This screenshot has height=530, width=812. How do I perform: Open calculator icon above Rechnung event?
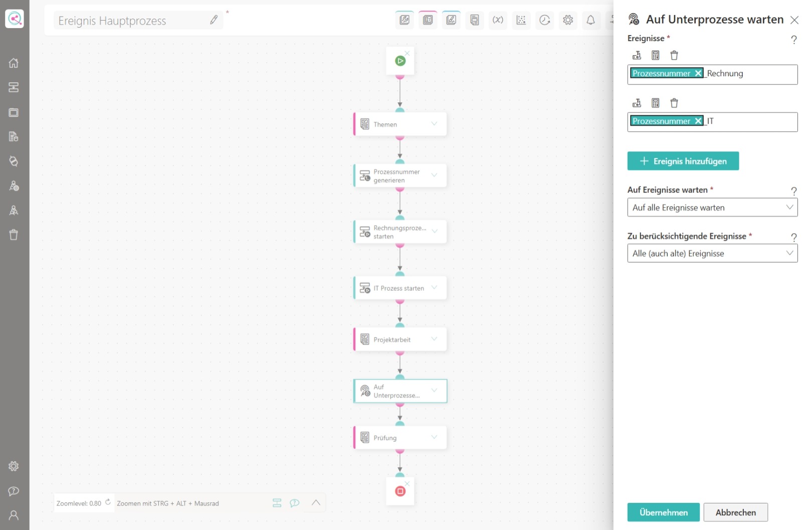tap(656, 55)
